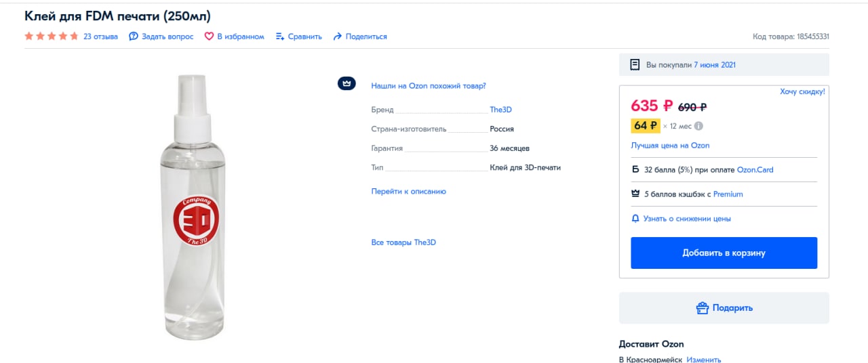Screen dimensions: 868x363
Task: Click the Б bonus points icon
Action: [635, 170]
